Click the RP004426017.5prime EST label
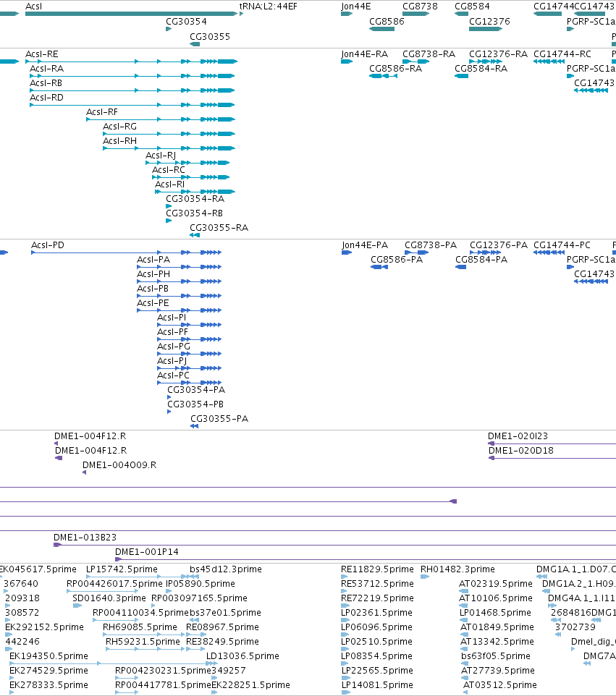616x696 pixels. click(x=114, y=584)
